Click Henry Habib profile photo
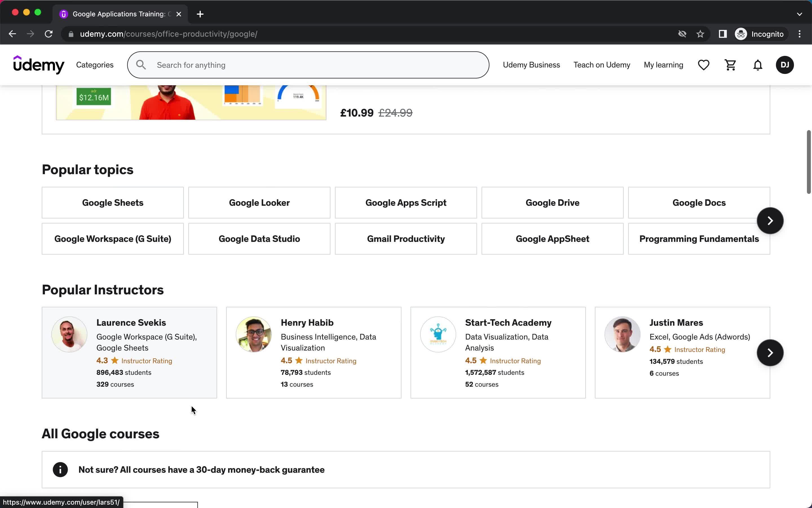This screenshot has height=508, width=812. click(254, 334)
